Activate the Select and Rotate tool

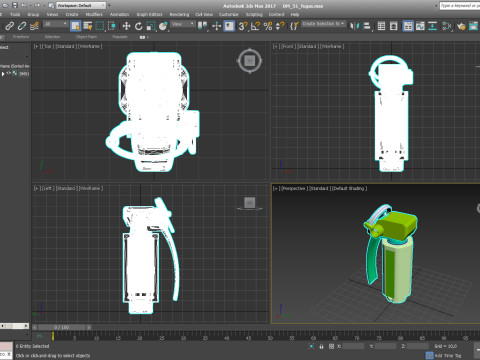click(138, 26)
